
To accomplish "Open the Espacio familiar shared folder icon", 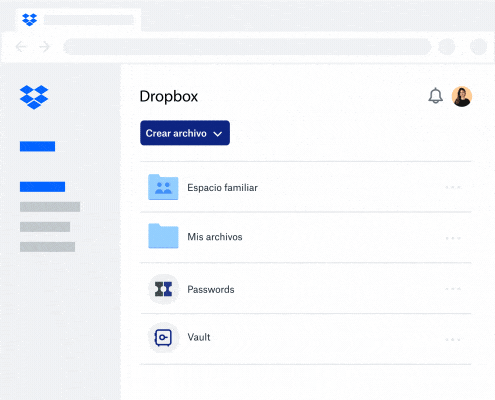I will (163, 187).
